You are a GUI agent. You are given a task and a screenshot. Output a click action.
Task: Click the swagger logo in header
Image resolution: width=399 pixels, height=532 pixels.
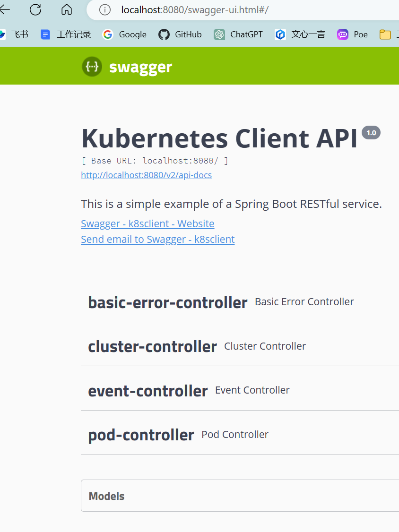click(x=127, y=67)
